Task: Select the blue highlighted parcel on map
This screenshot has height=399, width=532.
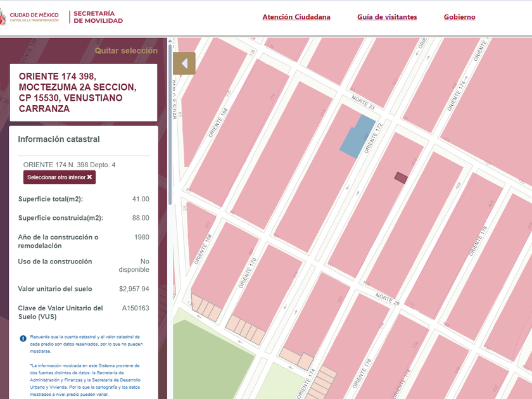Action: coord(357,136)
